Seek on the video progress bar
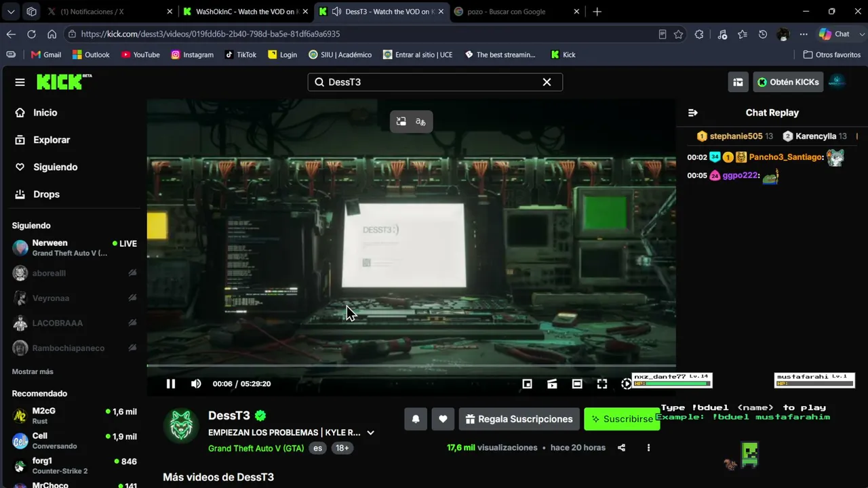The height and width of the screenshot is (488, 868). 411,366
